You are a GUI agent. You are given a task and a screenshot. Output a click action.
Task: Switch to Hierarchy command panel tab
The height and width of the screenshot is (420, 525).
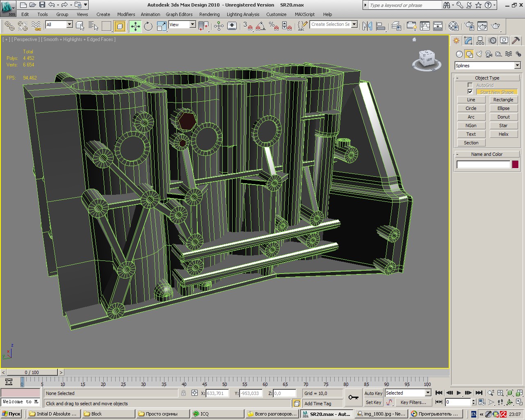(480, 41)
